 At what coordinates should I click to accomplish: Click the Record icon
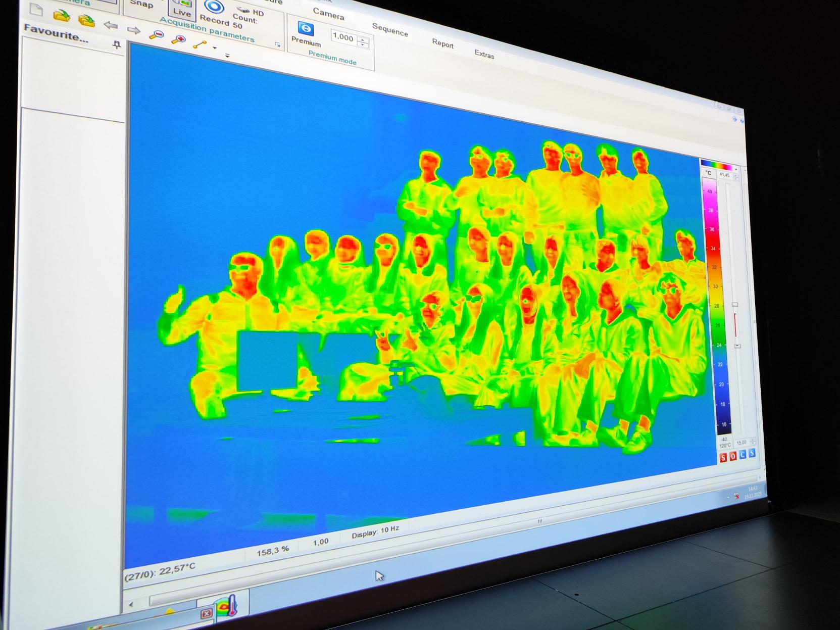(214, 7)
